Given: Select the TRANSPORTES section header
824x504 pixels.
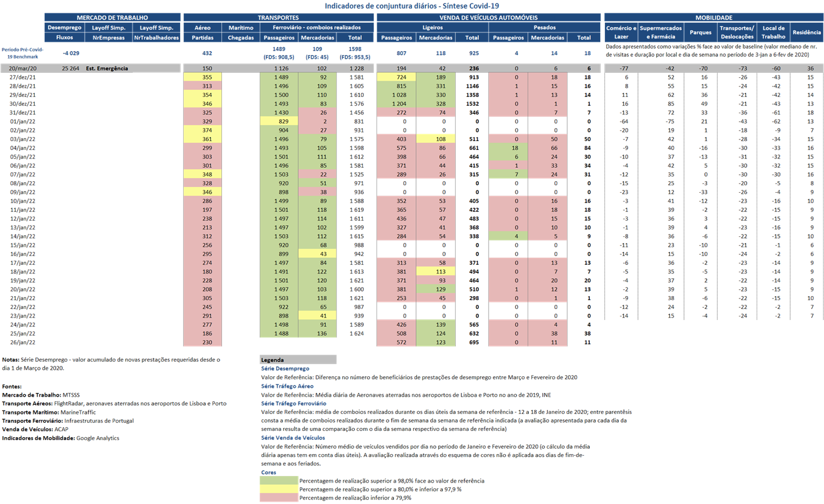Looking at the screenshot, I should point(278,18).
